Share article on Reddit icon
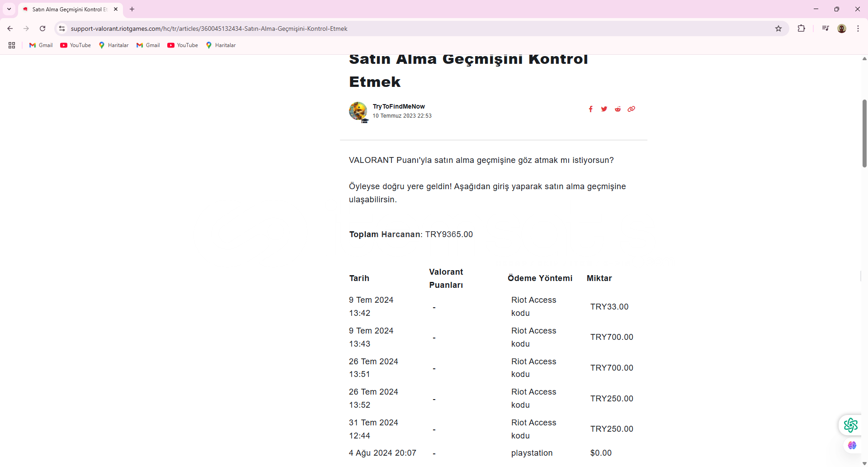Image resolution: width=868 pixels, height=467 pixels. coord(618,109)
